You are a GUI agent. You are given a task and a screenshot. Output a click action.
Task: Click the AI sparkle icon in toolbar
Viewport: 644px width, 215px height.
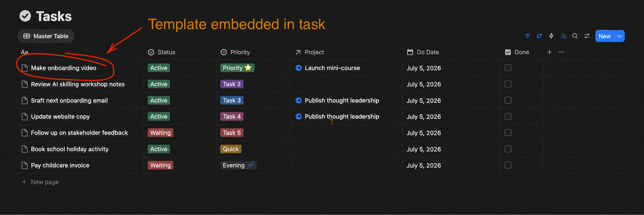(563, 36)
